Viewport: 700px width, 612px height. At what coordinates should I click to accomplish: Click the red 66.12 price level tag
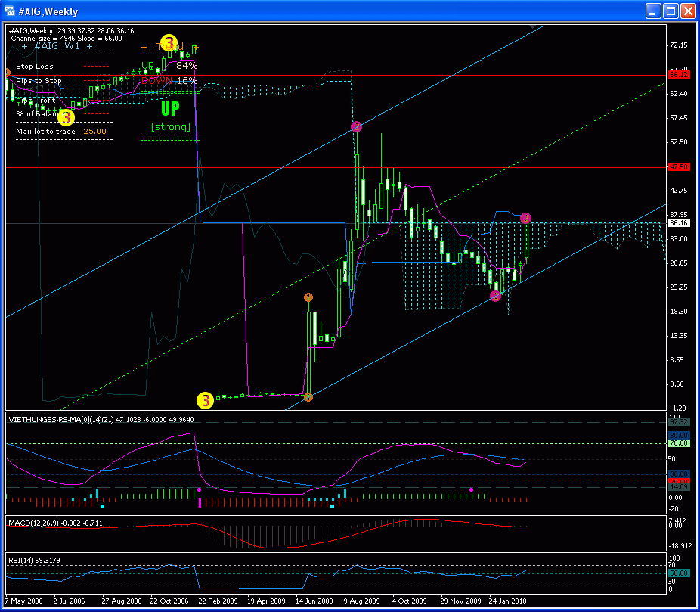[680, 75]
